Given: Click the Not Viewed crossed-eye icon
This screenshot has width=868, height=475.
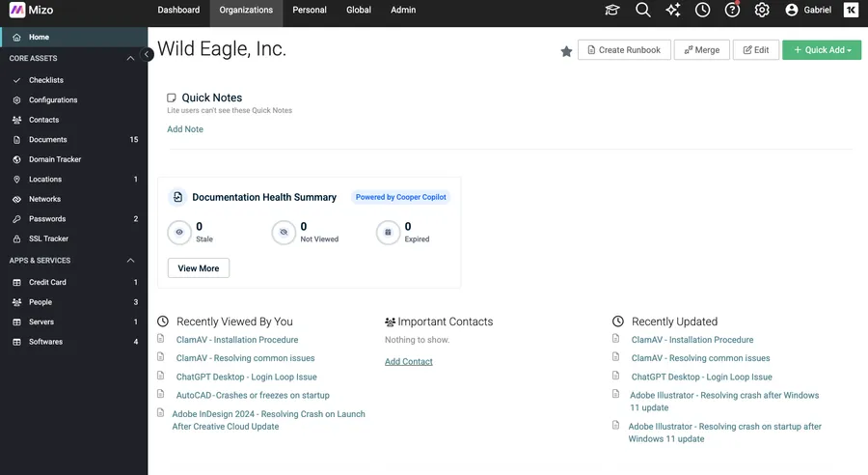Looking at the screenshot, I should (284, 233).
